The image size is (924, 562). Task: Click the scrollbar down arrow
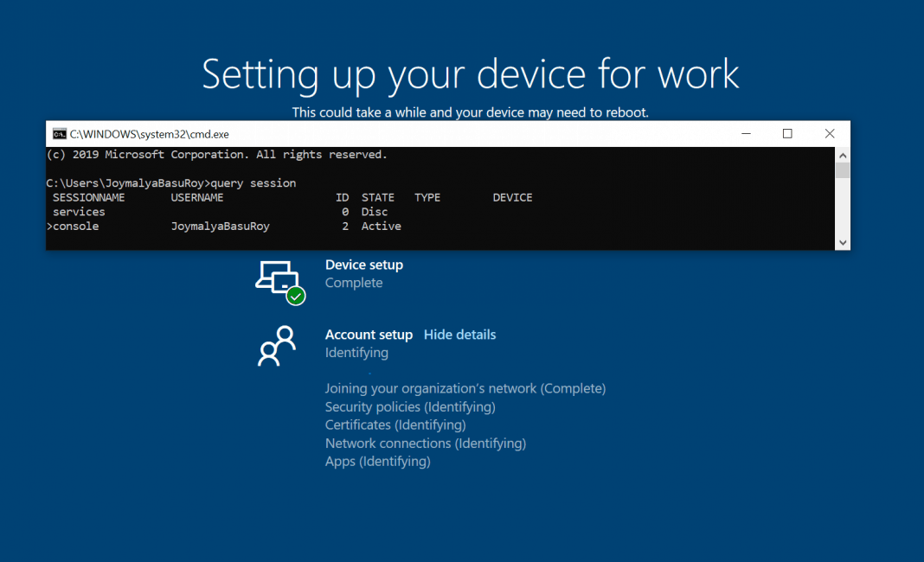pyautogui.click(x=841, y=242)
